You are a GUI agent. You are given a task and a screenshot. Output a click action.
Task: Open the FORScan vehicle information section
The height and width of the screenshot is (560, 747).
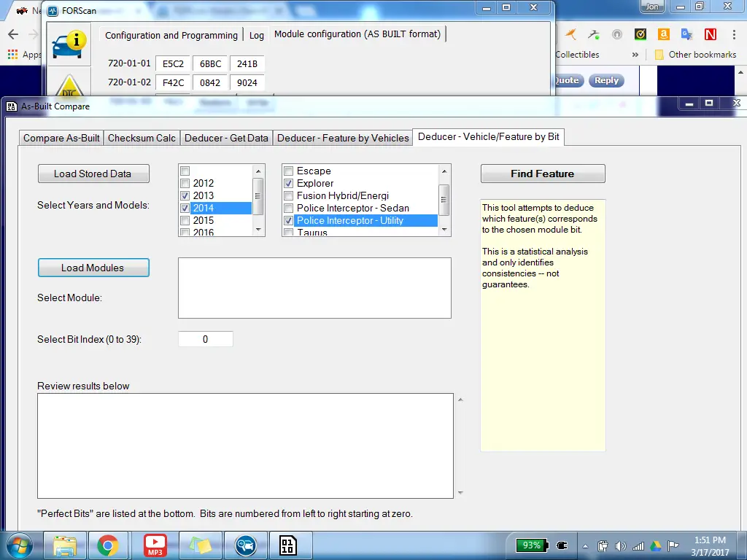[x=69, y=44]
